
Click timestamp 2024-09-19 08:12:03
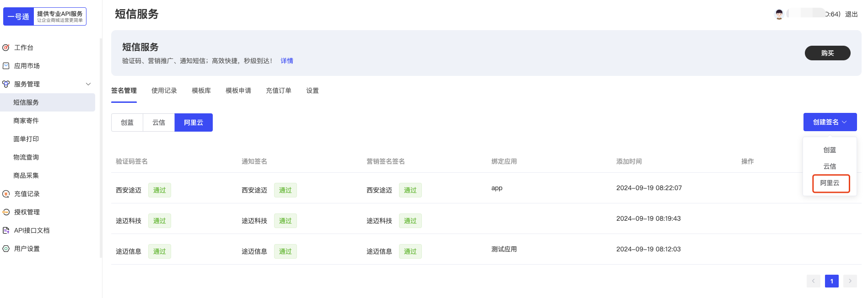click(648, 249)
